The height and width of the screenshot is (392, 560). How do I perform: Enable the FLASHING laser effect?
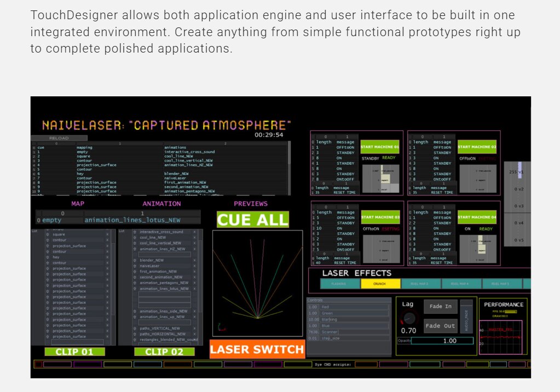[x=338, y=284]
